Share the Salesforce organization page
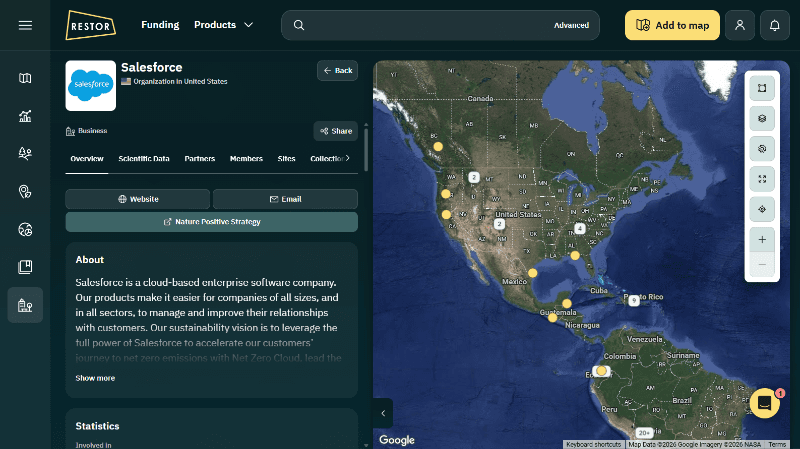 tap(336, 131)
